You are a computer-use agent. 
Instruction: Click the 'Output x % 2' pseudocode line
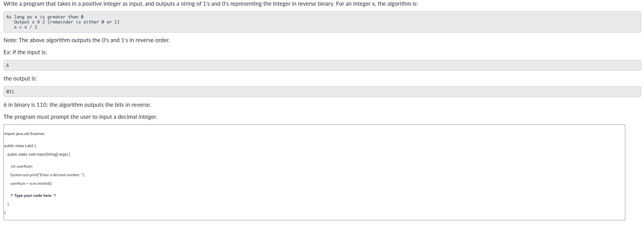click(67, 22)
